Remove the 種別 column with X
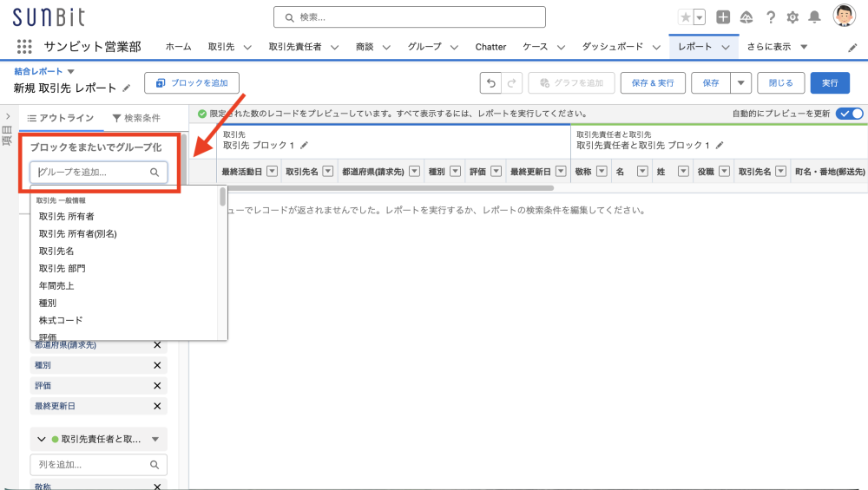This screenshot has height=490, width=868. (x=157, y=365)
